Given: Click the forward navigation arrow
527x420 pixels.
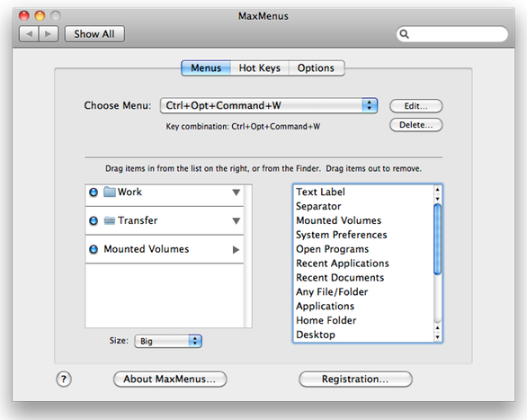Looking at the screenshot, I should click(x=49, y=34).
